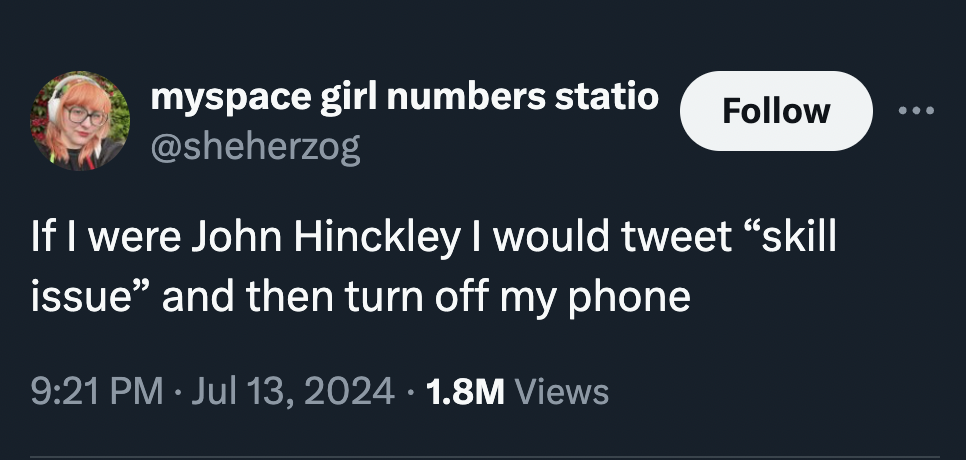Select the Jul 13, 2024 date

tap(288, 390)
